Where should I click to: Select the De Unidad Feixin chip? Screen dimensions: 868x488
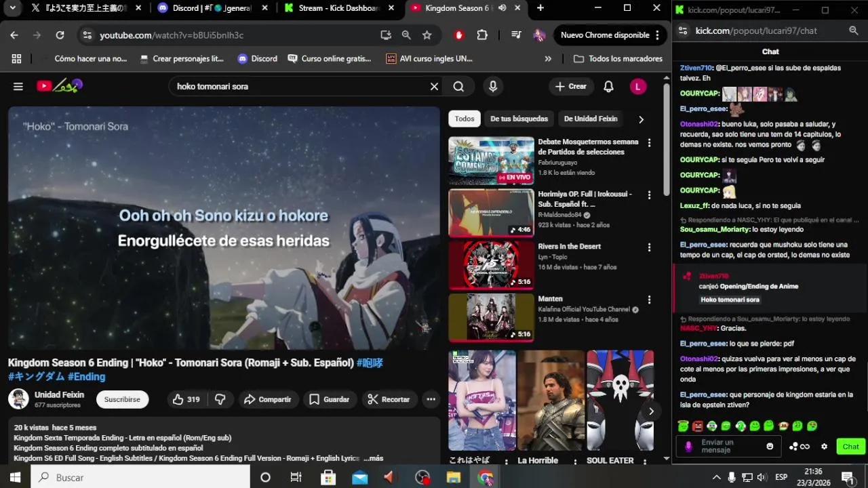tap(591, 119)
